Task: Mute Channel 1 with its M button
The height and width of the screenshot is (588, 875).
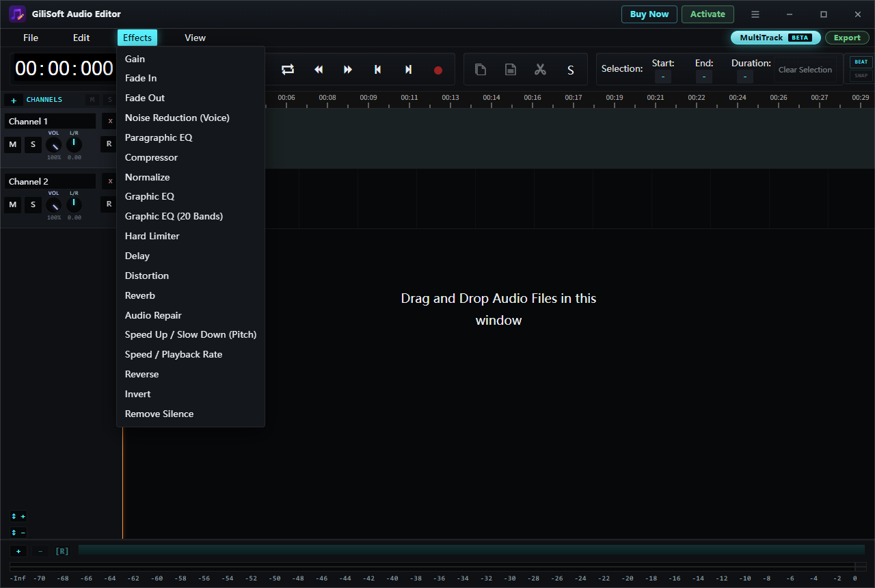Action: coord(12,144)
